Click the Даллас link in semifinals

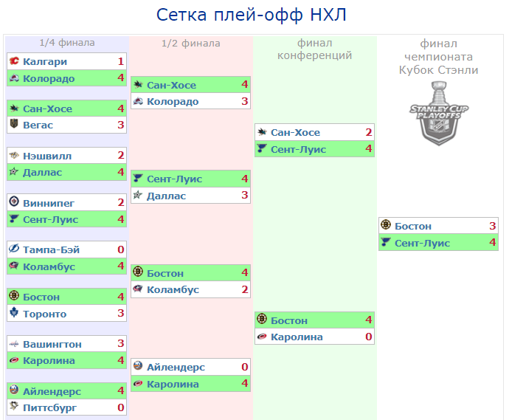click(x=166, y=196)
